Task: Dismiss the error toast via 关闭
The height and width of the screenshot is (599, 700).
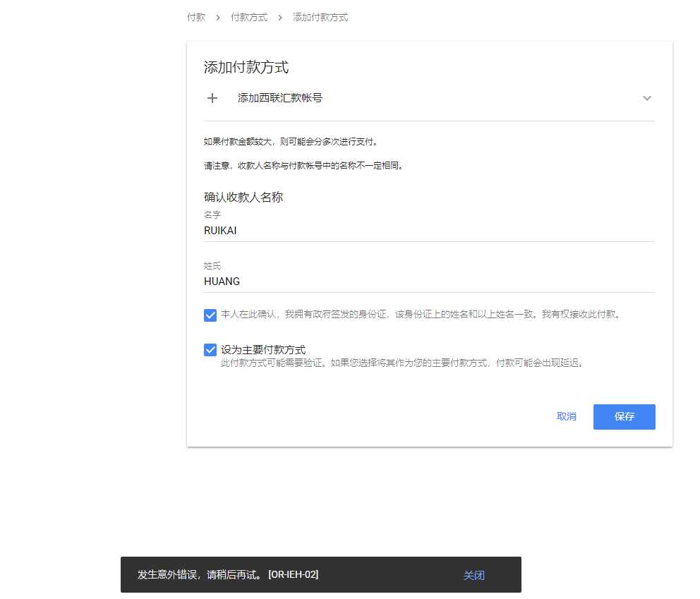Action: (x=474, y=575)
